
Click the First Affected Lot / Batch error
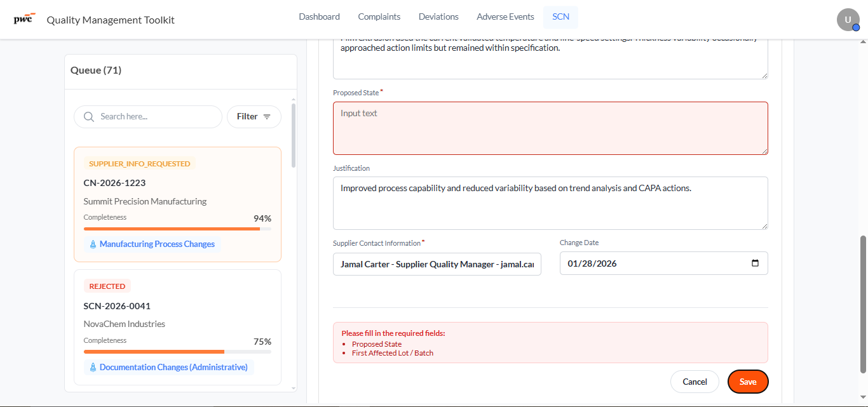[393, 353]
